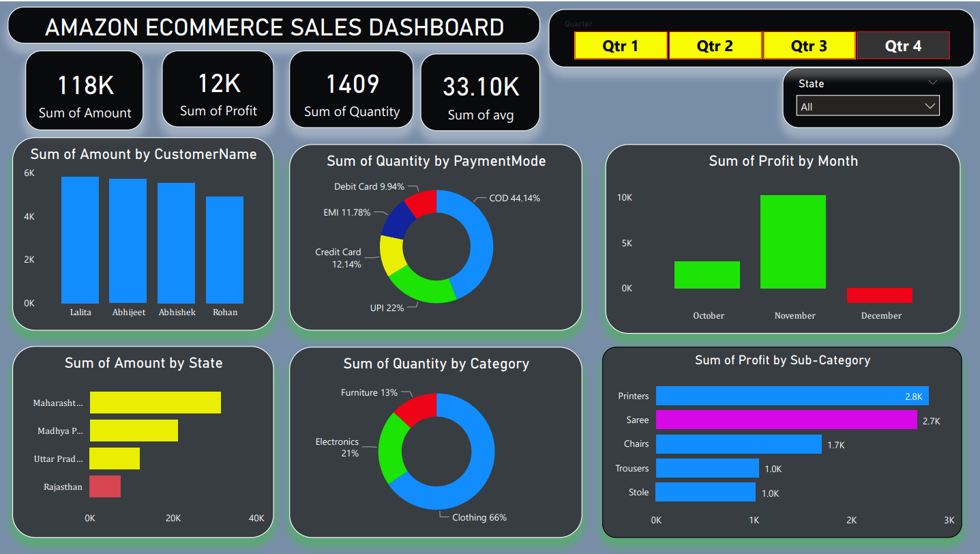Click the 118K Sum of Amount card
Screen dimensions: 980x554
click(83, 89)
